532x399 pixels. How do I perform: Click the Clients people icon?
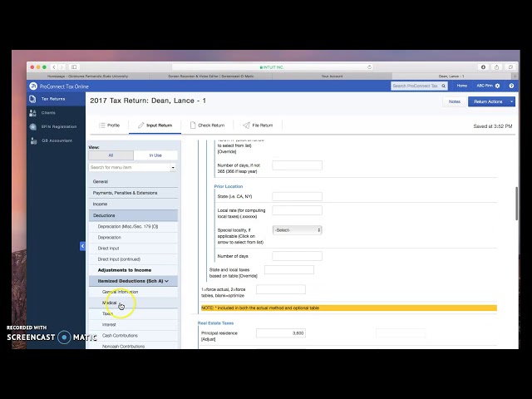tap(32, 113)
